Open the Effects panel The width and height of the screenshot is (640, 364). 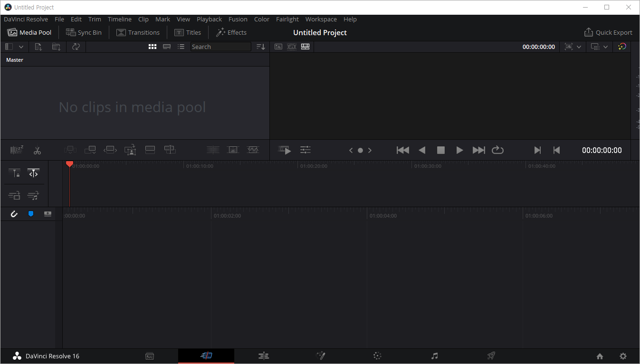click(231, 32)
